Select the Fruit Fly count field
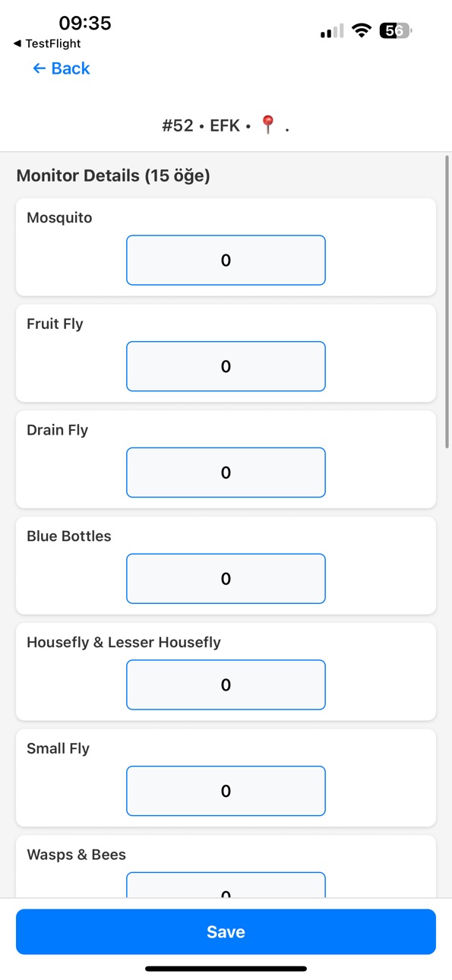 (226, 366)
